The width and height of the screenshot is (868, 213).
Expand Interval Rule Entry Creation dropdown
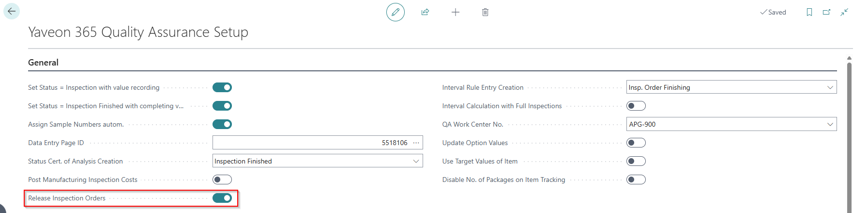pos(830,87)
